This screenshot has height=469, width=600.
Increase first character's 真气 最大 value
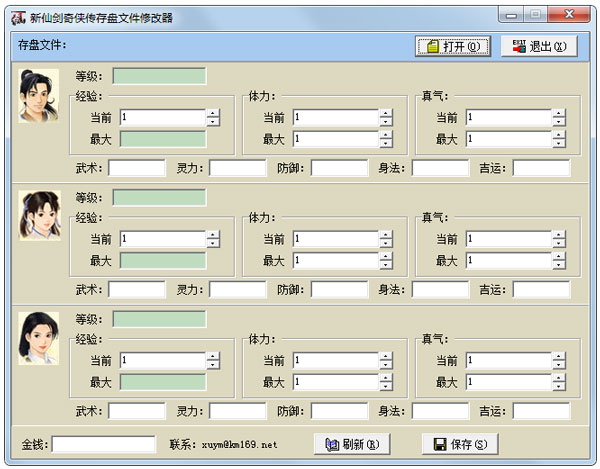coord(559,135)
